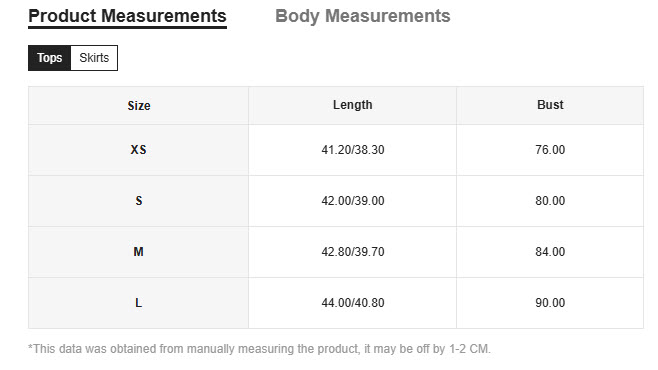Select the Tops measurements toggle
658x370 pixels.
coord(50,58)
